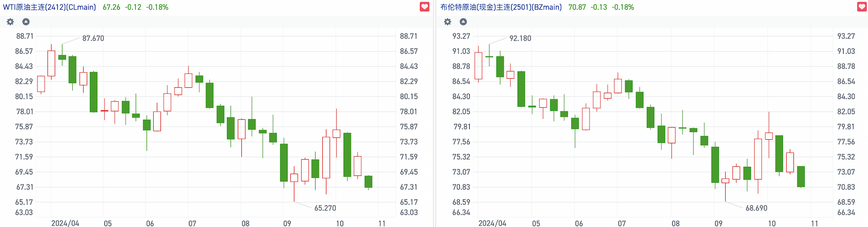Viewport: 868px width, 227px height.
Task: Open settings gear on WTI chart
Action: (10, 22)
